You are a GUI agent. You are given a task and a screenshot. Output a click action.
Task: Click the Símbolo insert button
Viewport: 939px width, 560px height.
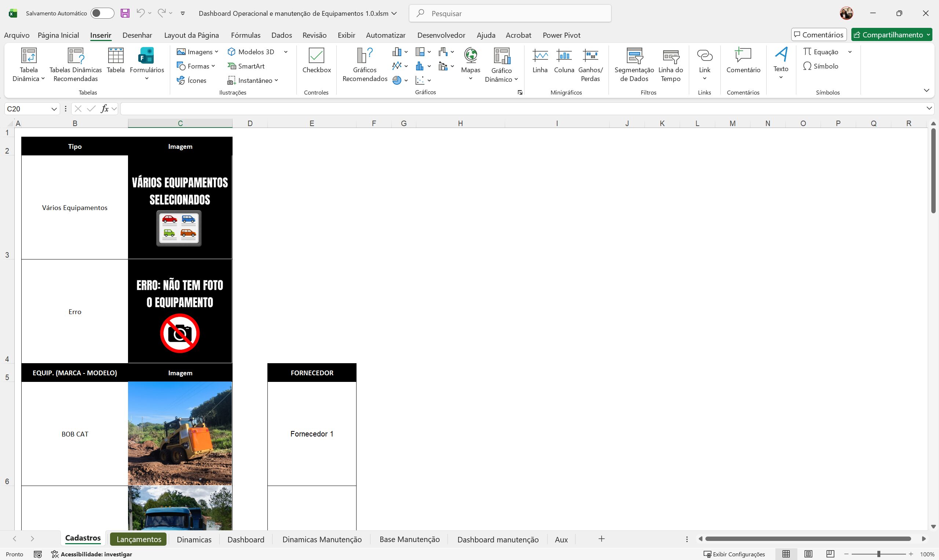821,66
